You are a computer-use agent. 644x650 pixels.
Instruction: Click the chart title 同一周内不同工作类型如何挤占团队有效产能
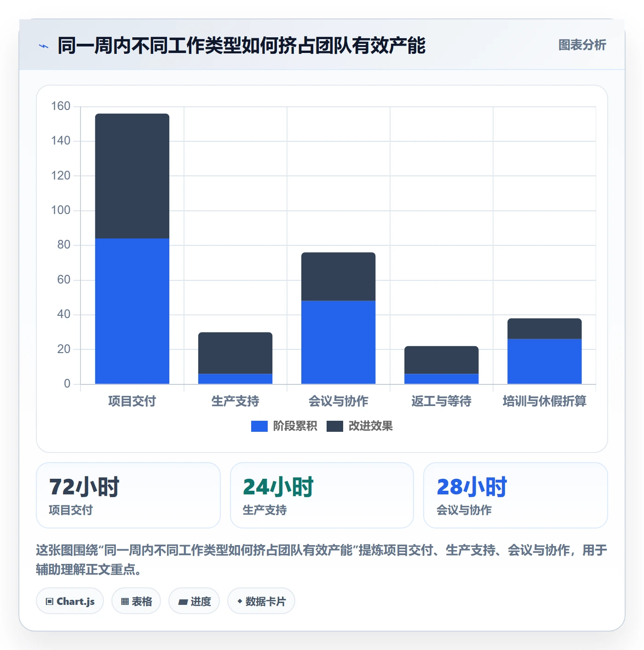pos(241,46)
